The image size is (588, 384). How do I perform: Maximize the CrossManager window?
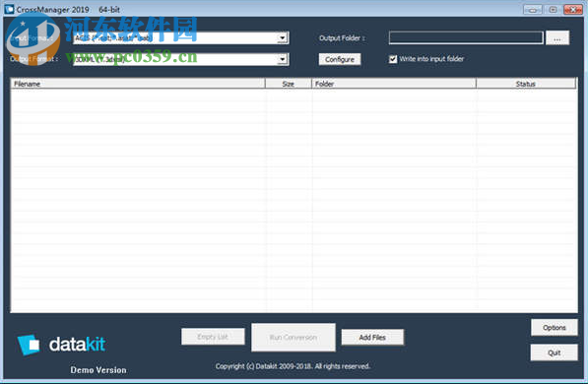coord(553,10)
